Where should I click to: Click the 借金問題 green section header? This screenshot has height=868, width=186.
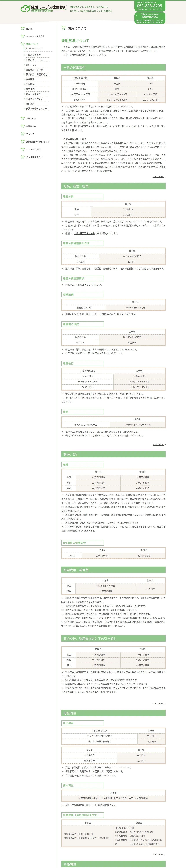113,713
